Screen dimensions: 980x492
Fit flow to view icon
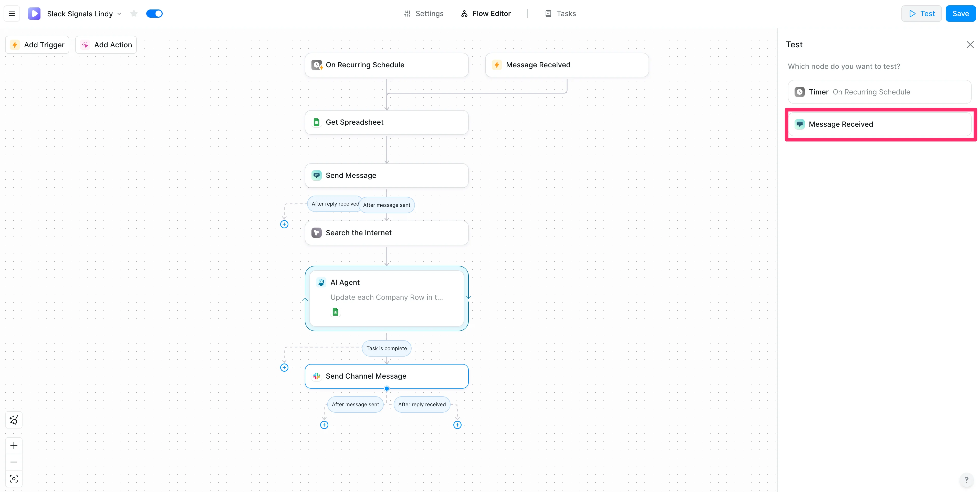click(x=14, y=479)
